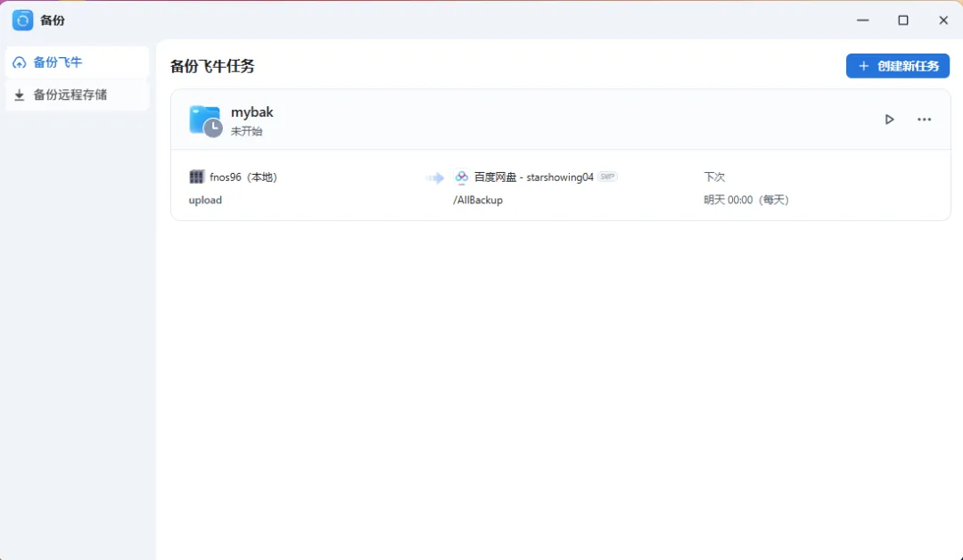Click the 下次 next-run label
This screenshot has height=560, width=963.
(714, 177)
